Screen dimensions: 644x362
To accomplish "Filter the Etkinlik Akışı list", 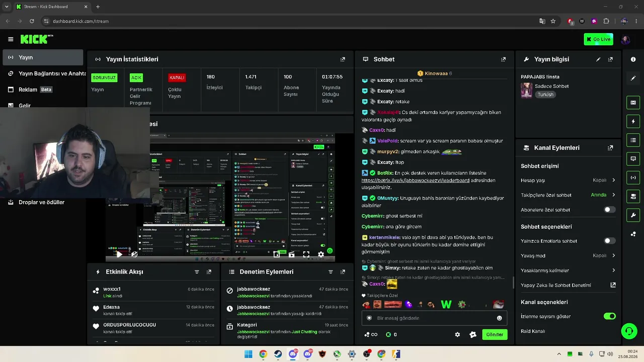I will click(197, 271).
